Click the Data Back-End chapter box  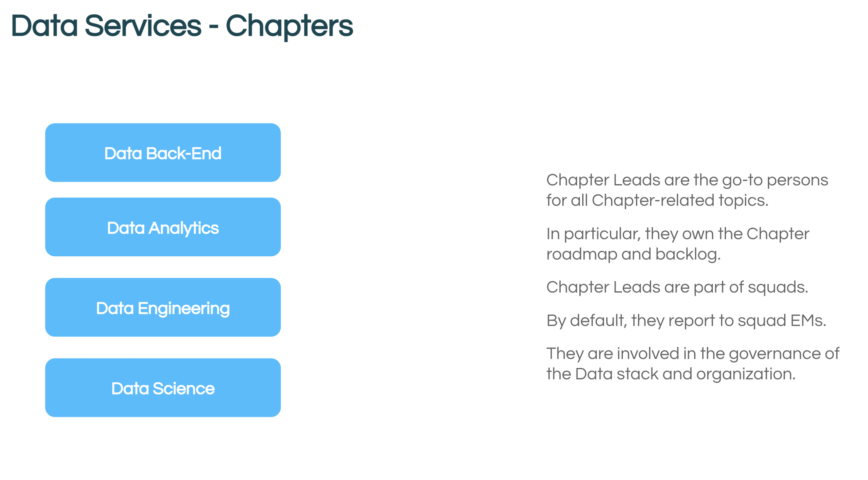[x=163, y=152]
